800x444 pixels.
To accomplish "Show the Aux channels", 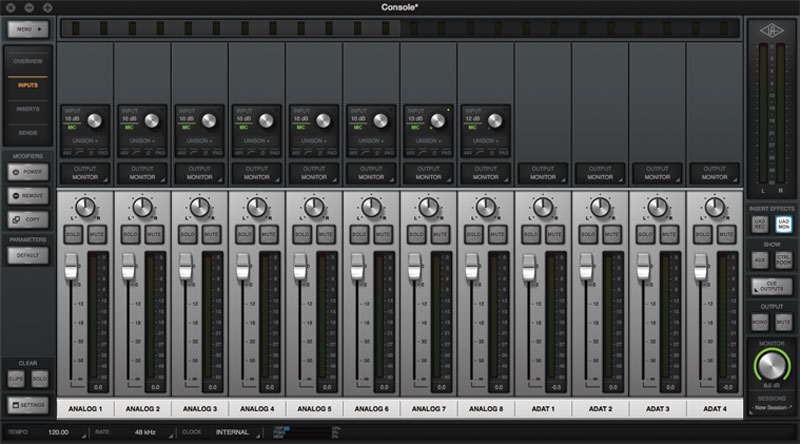I will [760, 260].
